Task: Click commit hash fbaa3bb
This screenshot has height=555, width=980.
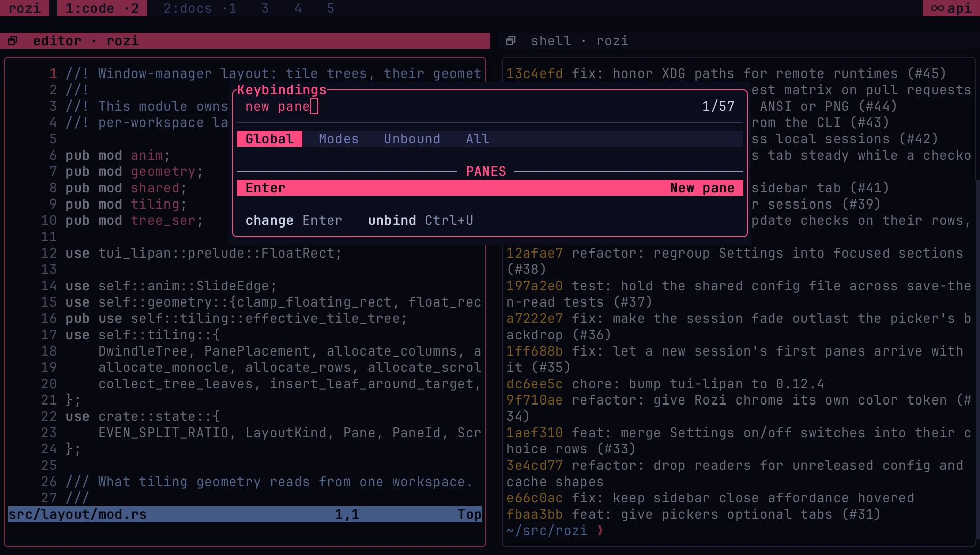Action: [x=534, y=514]
